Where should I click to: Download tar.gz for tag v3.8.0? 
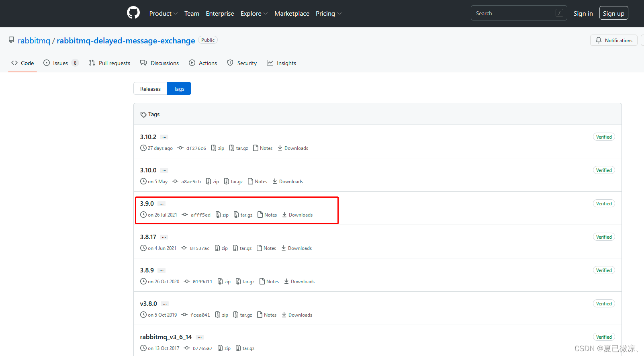[243, 315]
